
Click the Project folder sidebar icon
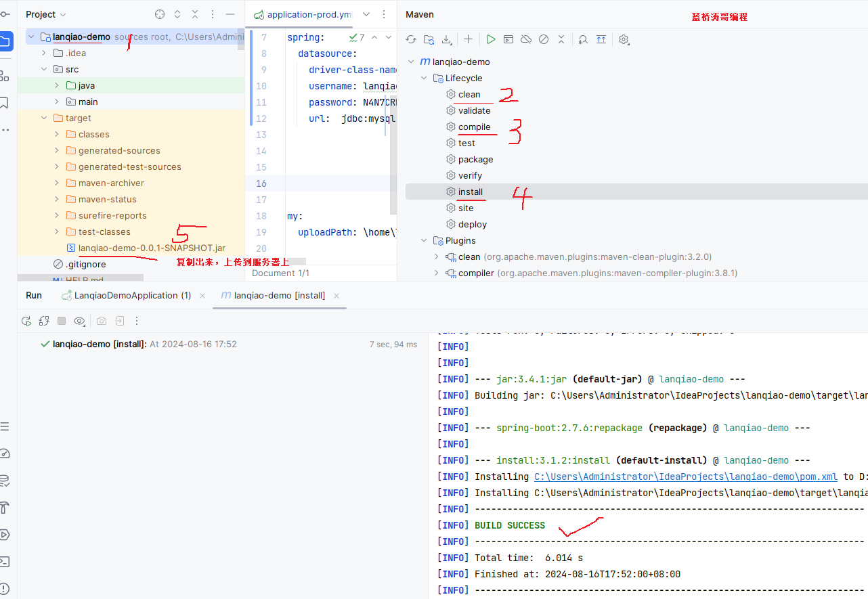pyautogui.click(x=4, y=41)
